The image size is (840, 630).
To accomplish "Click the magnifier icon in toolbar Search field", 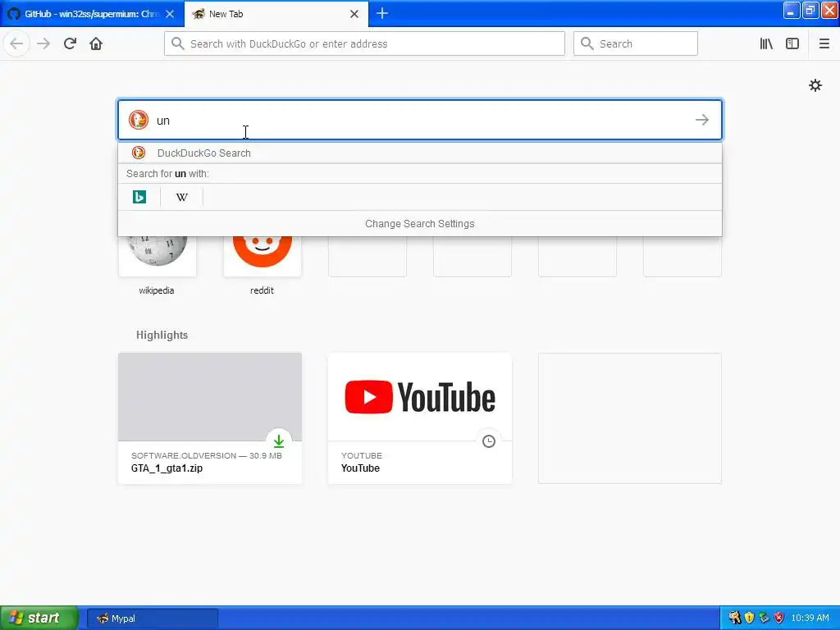I will [587, 43].
